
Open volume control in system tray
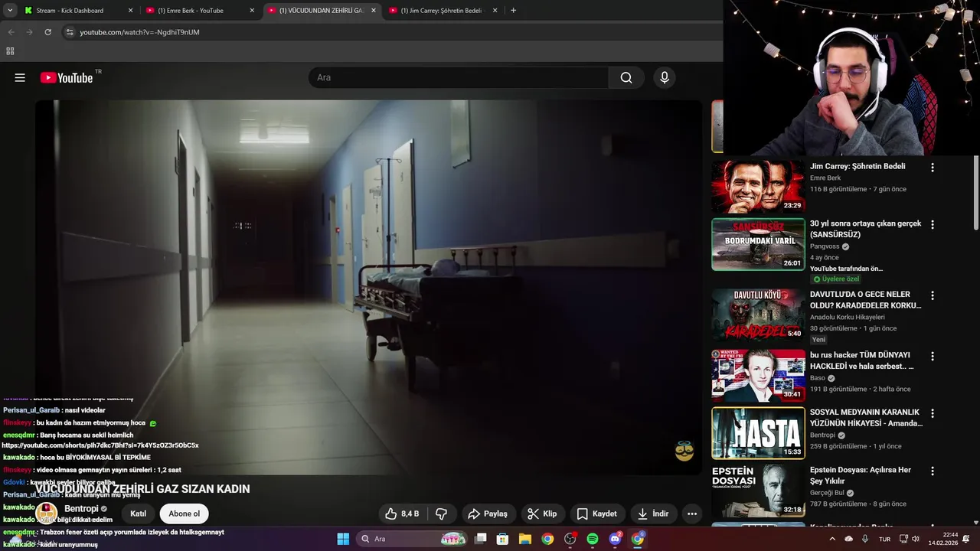(x=916, y=539)
